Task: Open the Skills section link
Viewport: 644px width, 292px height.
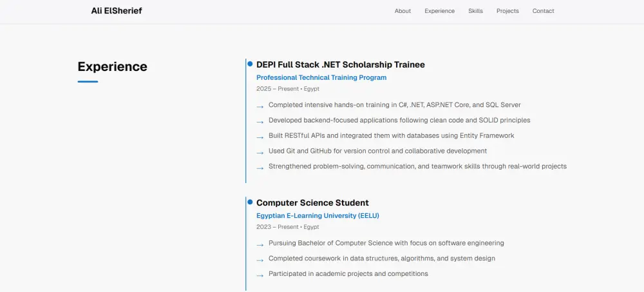Action: pyautogui.click(x=476, y=11)
